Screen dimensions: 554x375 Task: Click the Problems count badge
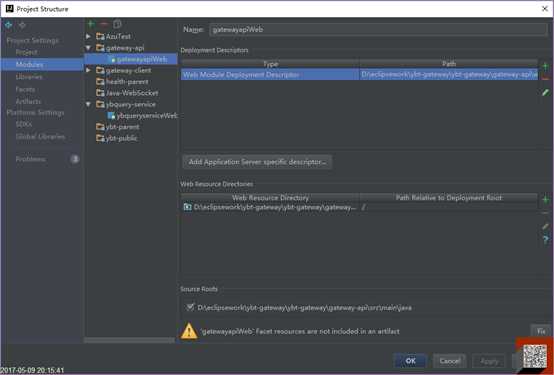(x=75, y=159)
